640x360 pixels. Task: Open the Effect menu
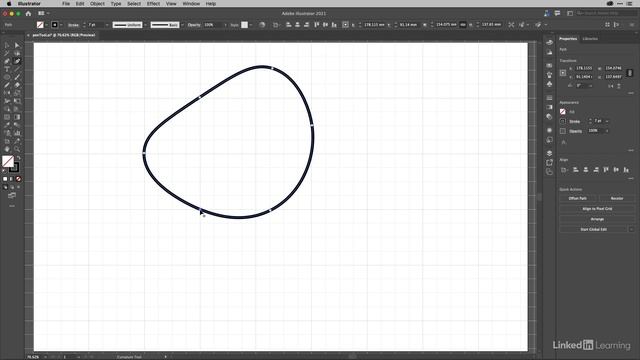[x=153, y=4]
